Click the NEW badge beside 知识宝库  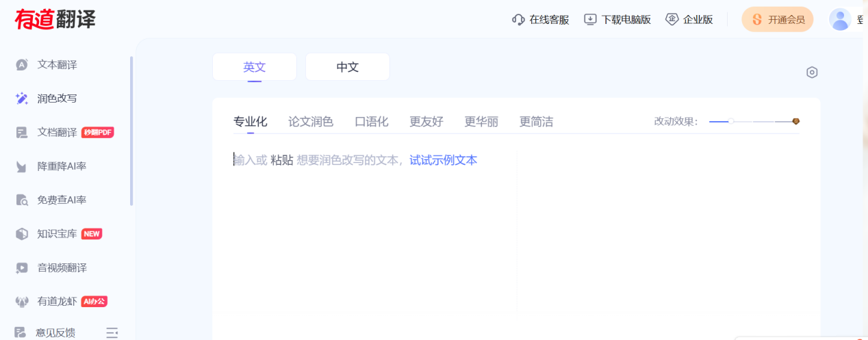[92, 234]
